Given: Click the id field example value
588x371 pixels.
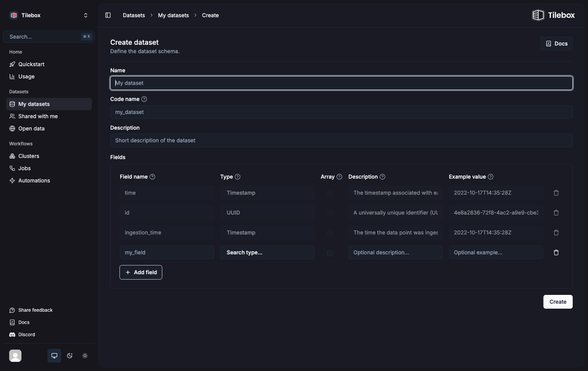Looking at the screenshot, I should pyautogui.click(x=496, y=213).
